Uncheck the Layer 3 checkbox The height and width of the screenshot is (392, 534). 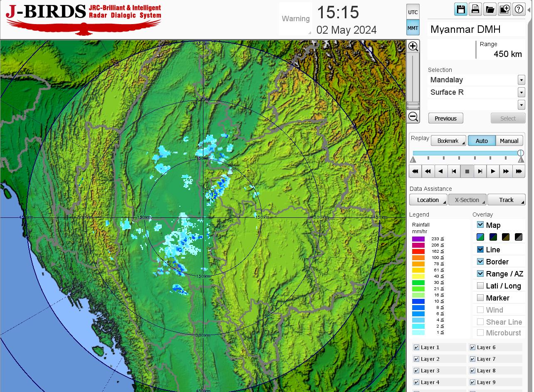click(x=416, y=371)
